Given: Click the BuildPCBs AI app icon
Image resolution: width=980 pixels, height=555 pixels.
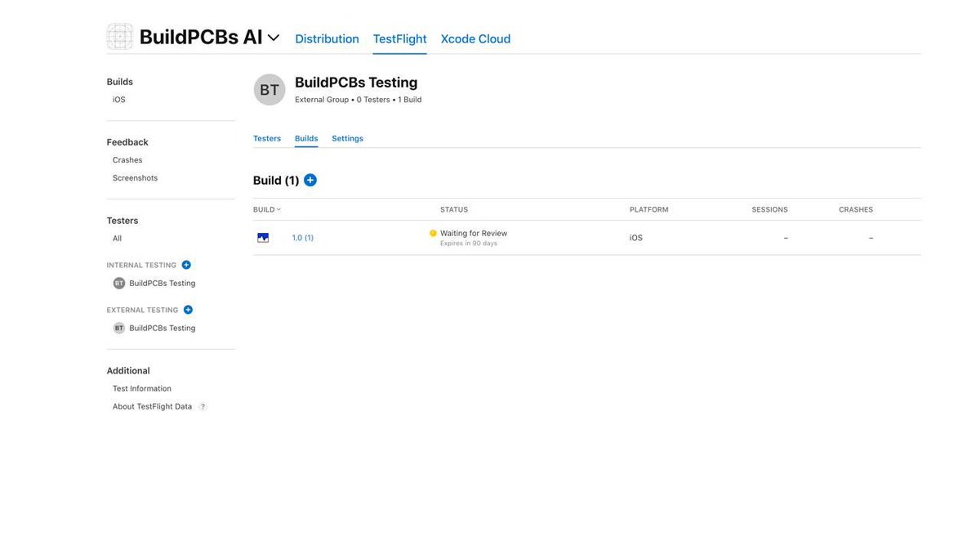Looking at the screenshot, I should tap(120, 37).
